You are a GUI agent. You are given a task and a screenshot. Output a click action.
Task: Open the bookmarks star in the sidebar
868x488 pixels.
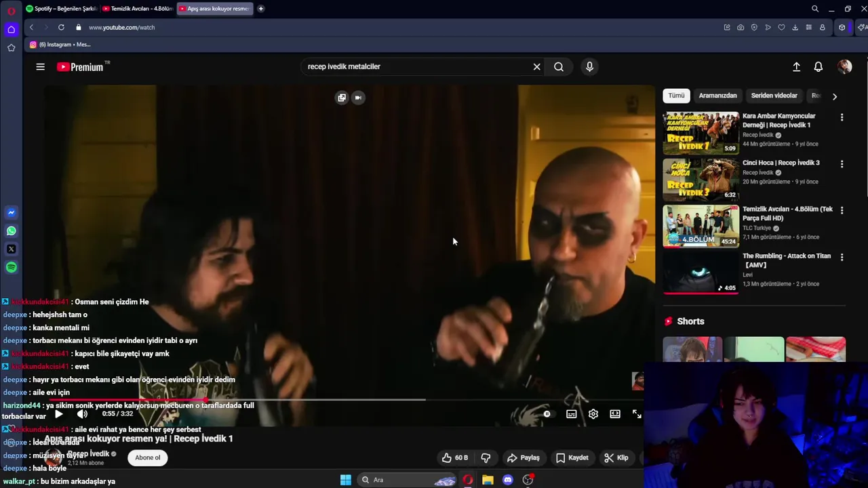11,47
